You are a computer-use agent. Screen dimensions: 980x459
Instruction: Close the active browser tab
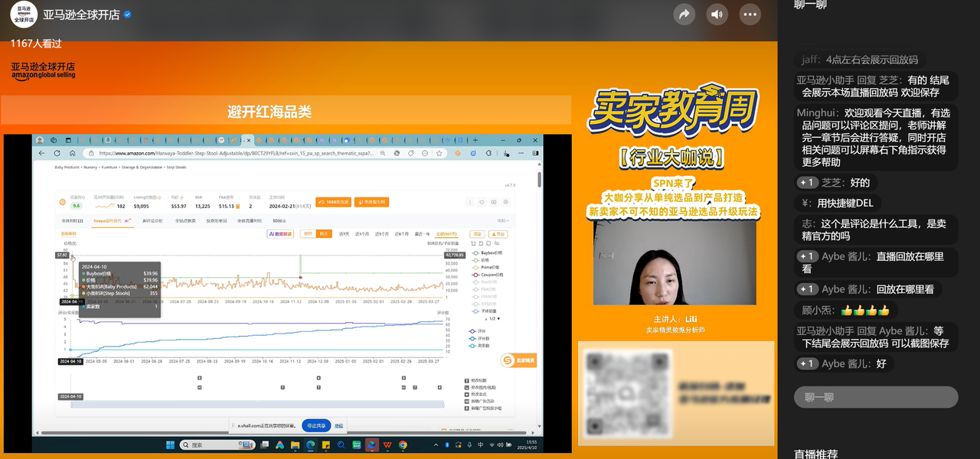(250, 141)
